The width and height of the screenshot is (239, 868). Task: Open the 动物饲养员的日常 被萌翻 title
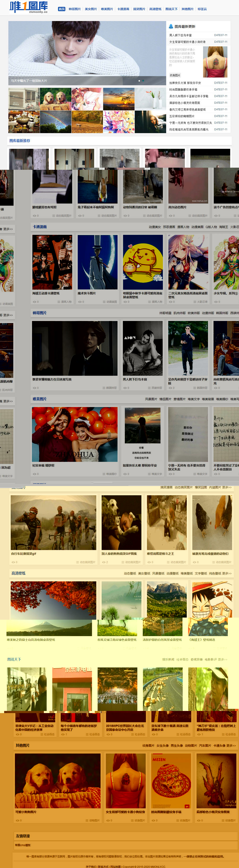[x=140, y=207]
